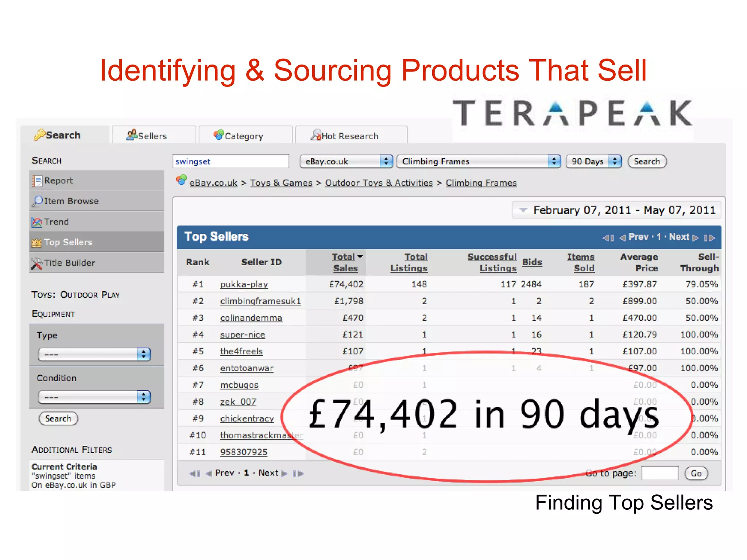The width and height of the screenshot is (747, 560).
Task: Click the Sellers tab people icon
Action: click(132, 135)
